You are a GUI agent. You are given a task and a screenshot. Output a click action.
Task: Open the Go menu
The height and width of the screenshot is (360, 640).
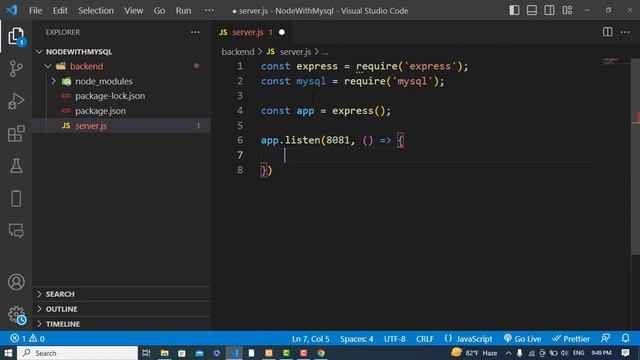[159, 11]
